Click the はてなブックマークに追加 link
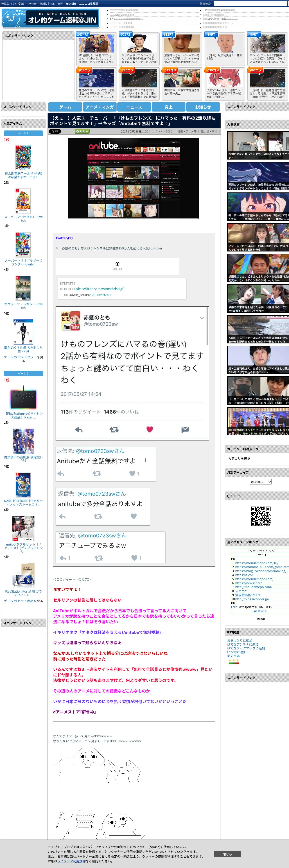The width and height of the screenshot is (289, 868). coord(246,648)
